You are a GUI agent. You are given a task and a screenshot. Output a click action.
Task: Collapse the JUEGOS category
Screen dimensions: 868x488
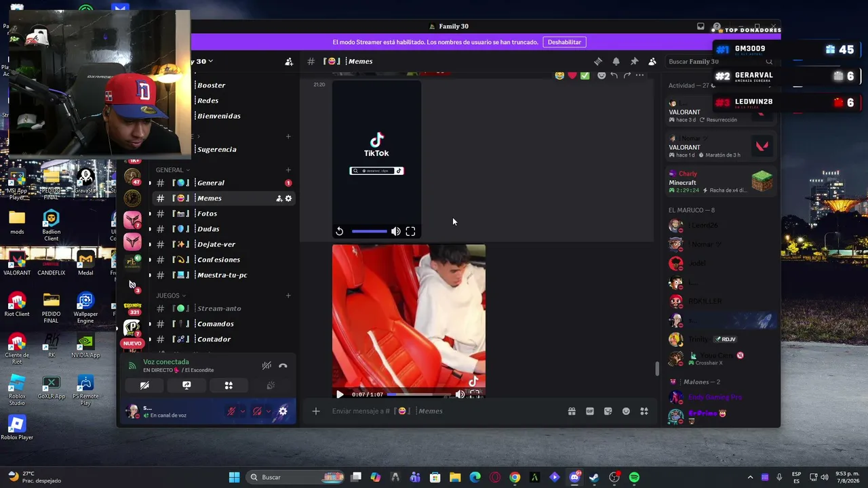(170, 296)
